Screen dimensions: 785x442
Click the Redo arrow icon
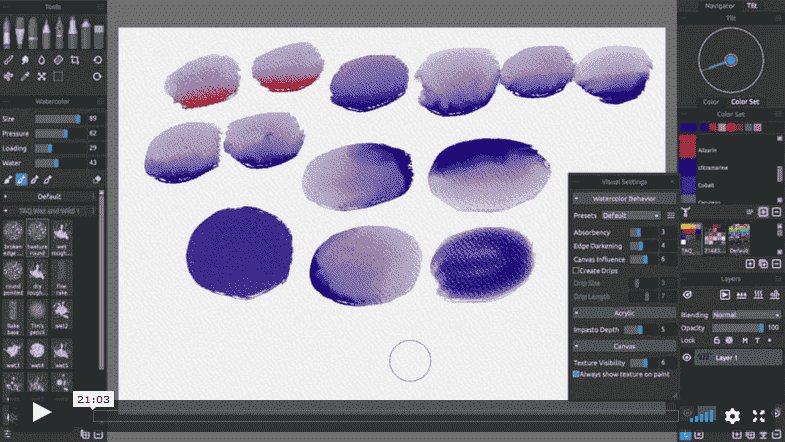97,77
